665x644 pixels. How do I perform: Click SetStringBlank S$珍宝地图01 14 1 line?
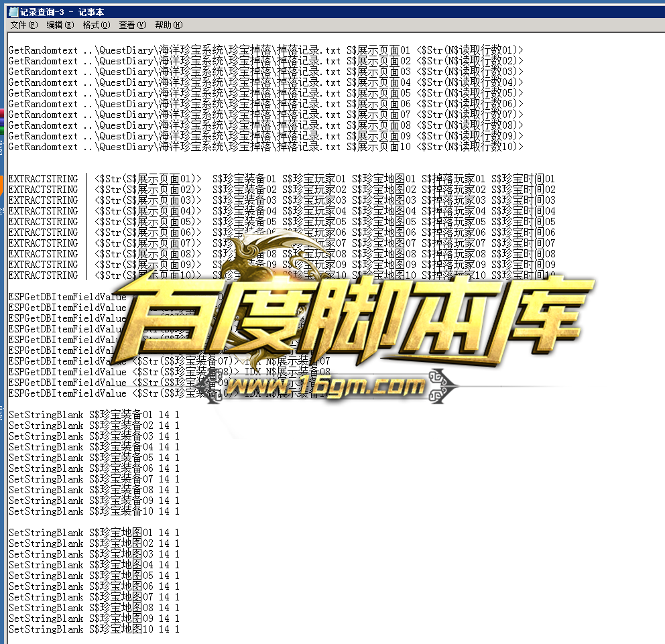(94, 533)
